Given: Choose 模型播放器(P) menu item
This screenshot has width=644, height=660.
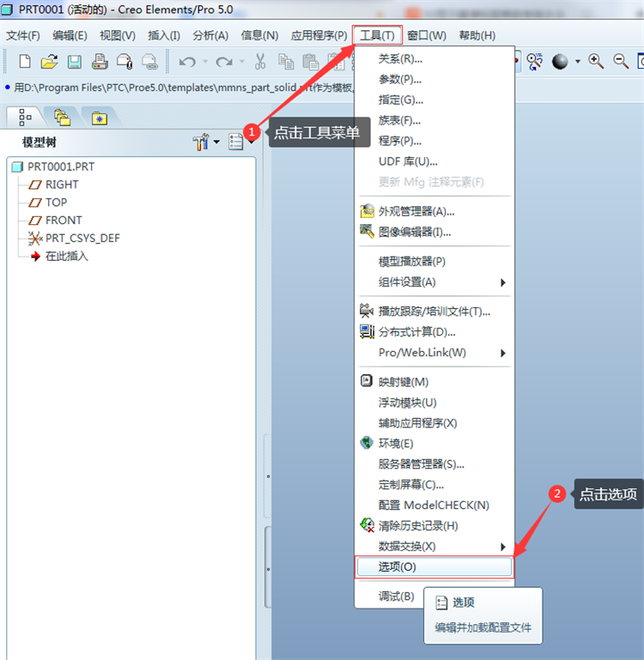Looking at the screenshot, I should tap(434, 262).
